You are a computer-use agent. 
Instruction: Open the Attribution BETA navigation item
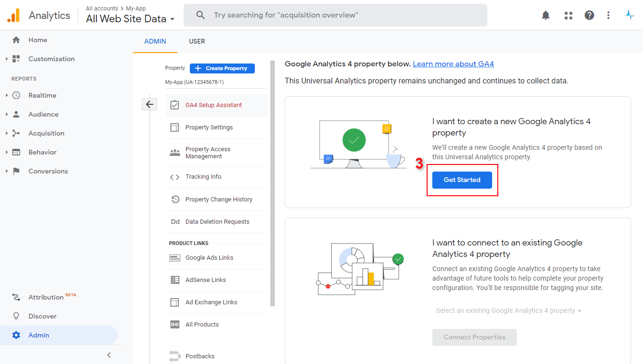pos(52,297)
